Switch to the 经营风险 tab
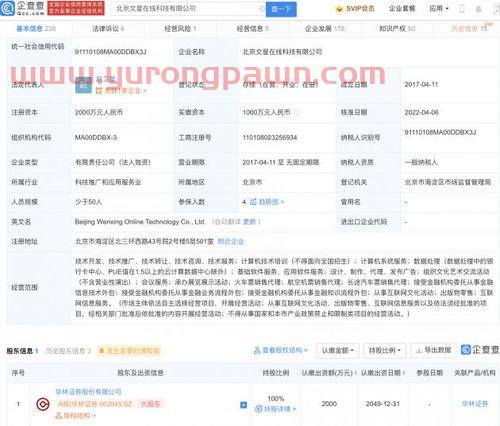 180,29
